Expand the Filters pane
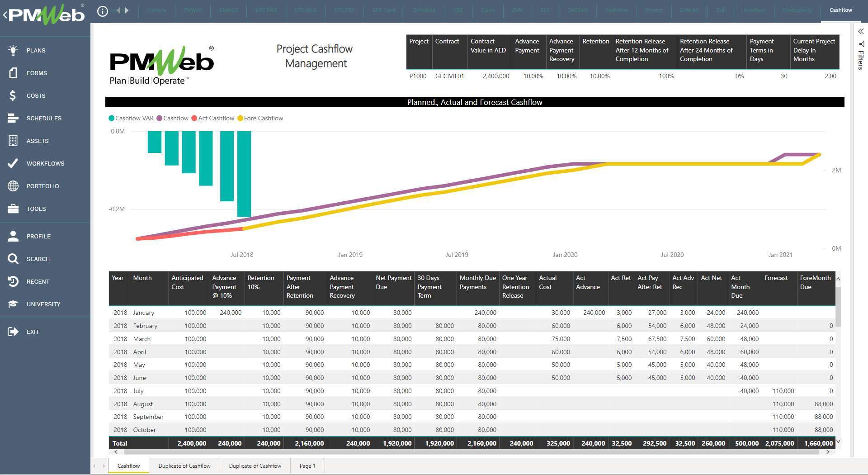The image size is (868, 475). point(861,32)
